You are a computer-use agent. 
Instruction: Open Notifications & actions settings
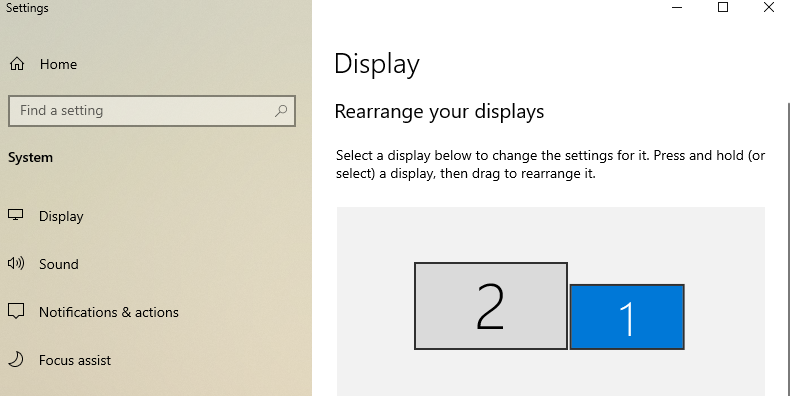point(108,312)
